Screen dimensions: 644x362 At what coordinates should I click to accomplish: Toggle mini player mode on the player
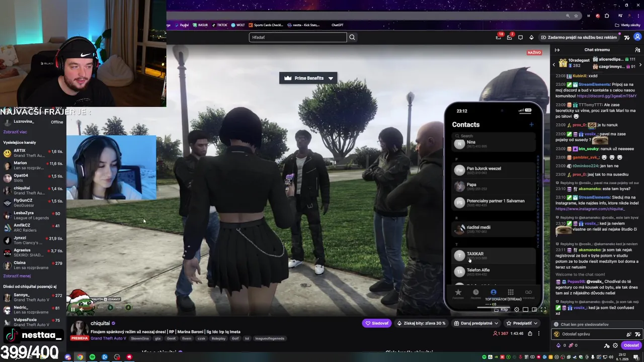[525, 310]
